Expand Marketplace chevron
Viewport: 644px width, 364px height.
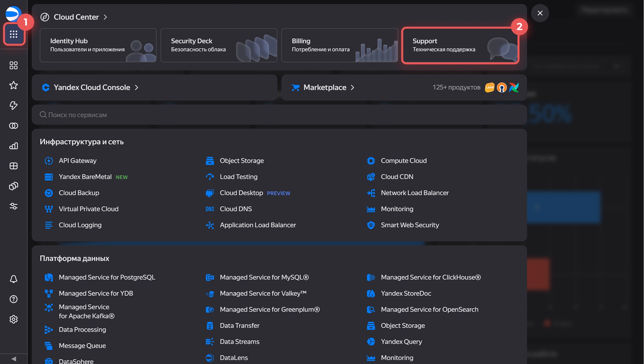[352, 87]
